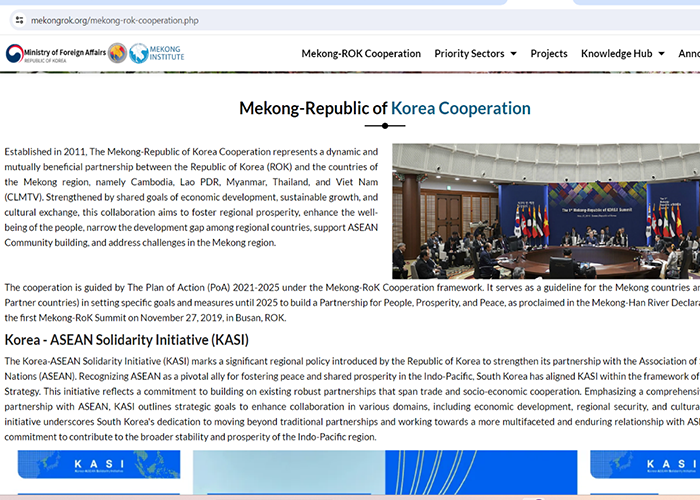The image size is (700, 500).
Task: Click the 'Established in 2011' paragraph text
Action: click(191, 197)
